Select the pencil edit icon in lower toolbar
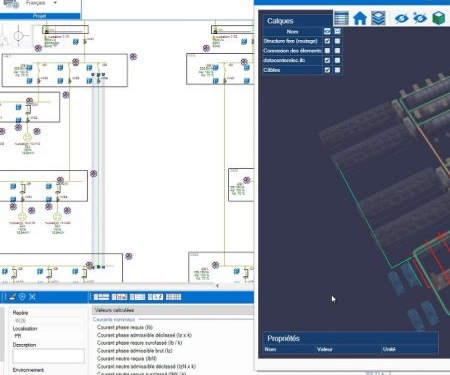The height and width of the screenshot is (375, 450). [12, 297]
